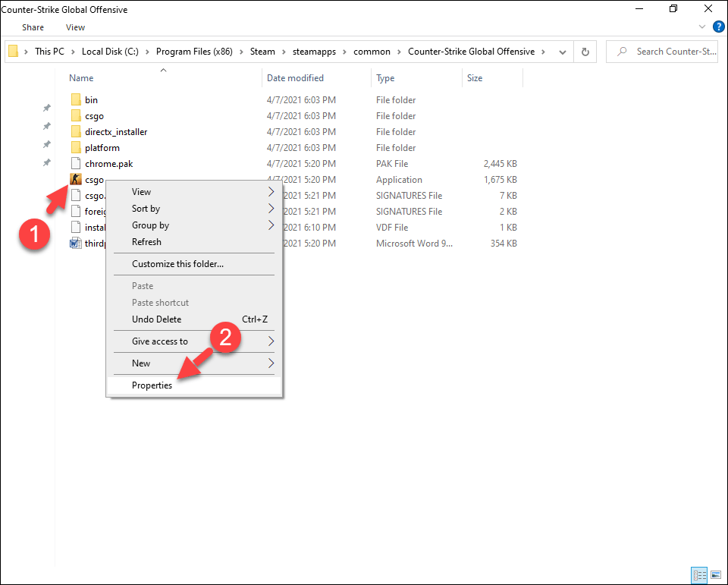
Task: Switch to details view layout icon
Action: [698, 574]
